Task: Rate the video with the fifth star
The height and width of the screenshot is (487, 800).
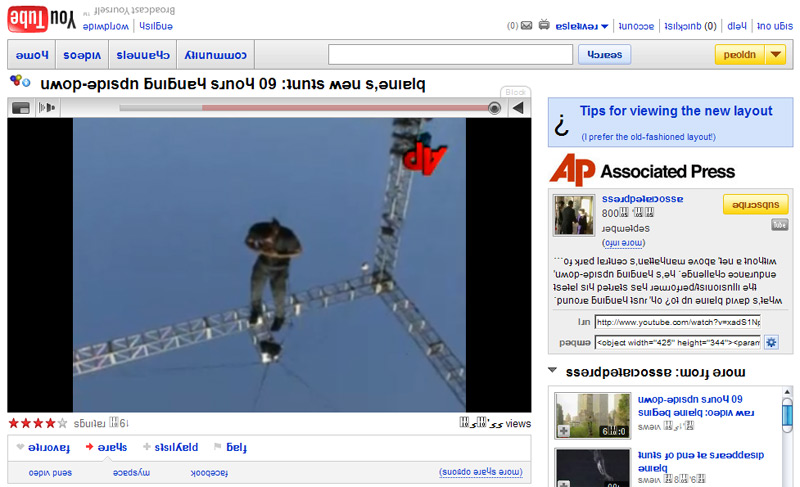Action: pos(62,423)
